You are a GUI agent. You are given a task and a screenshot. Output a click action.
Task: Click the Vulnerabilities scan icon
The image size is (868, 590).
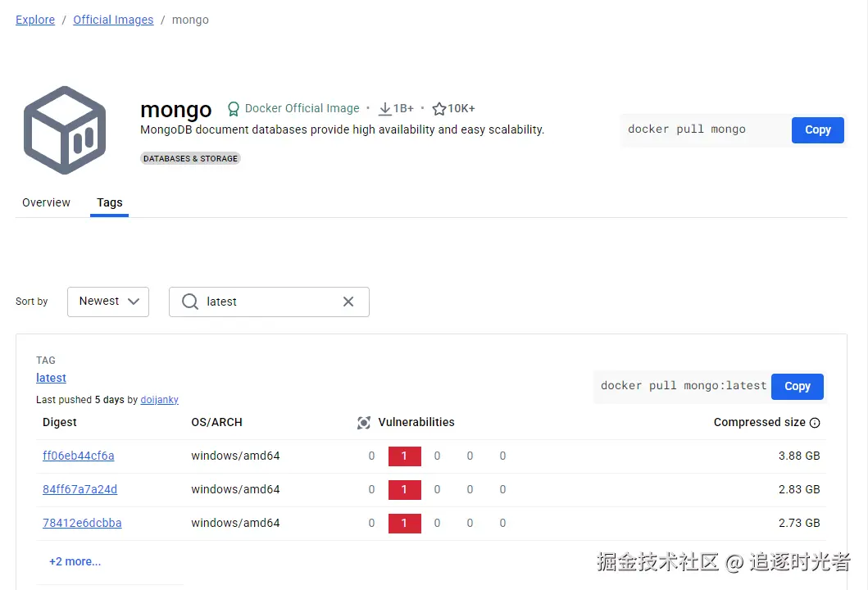[x=364, y=423]
